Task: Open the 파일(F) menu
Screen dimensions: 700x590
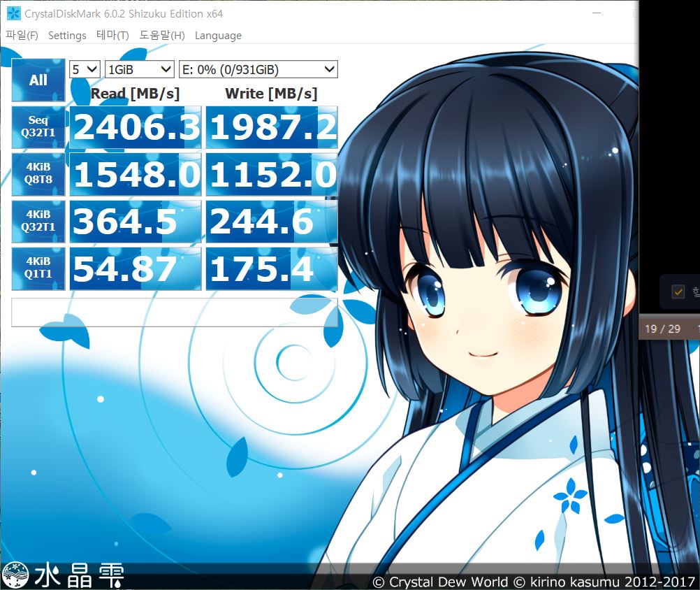Action: (22, 35)
